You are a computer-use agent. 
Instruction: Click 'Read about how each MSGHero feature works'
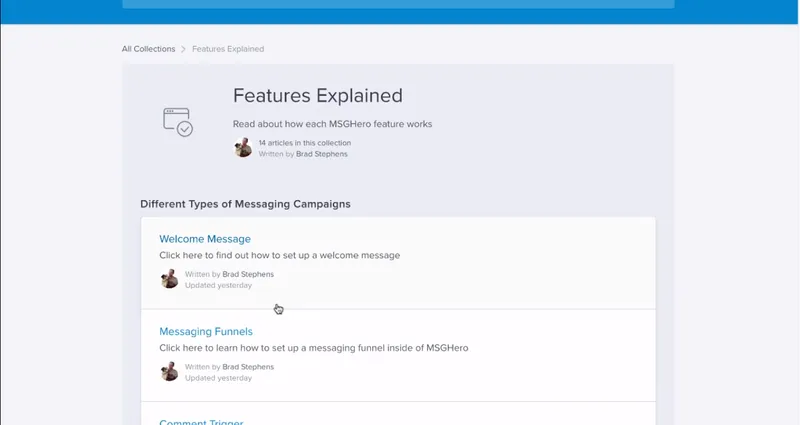[332, 124]
